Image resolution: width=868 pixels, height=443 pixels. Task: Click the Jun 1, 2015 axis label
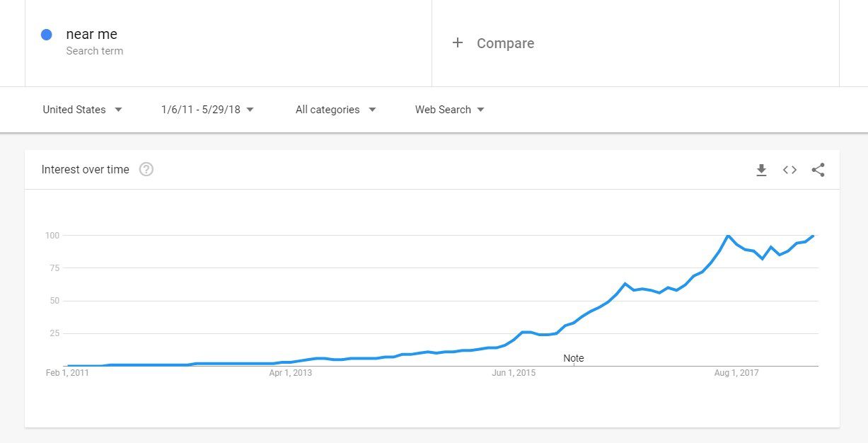(514, 373)
